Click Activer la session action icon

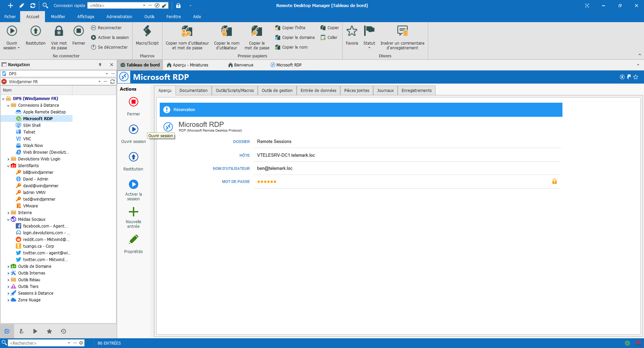[134, 184]
